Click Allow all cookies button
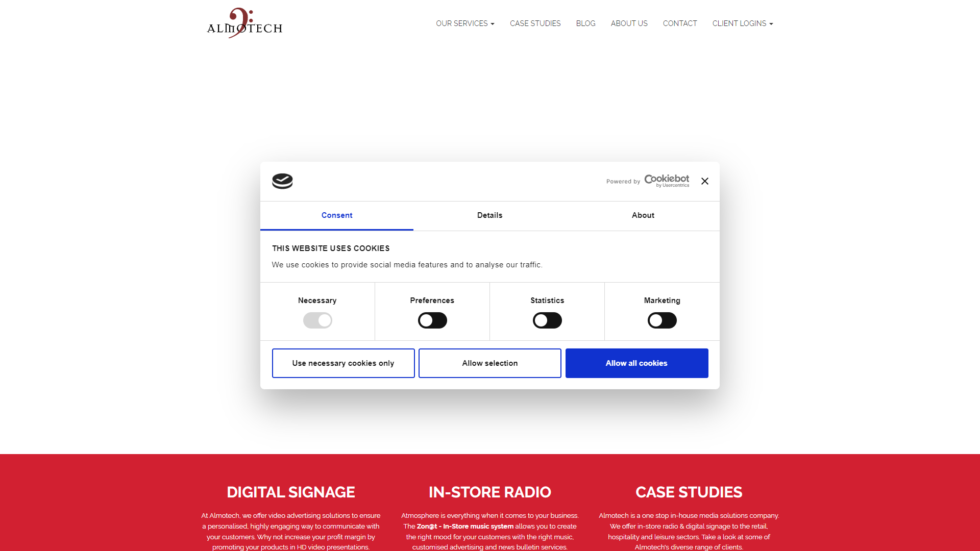 (636, 363)
